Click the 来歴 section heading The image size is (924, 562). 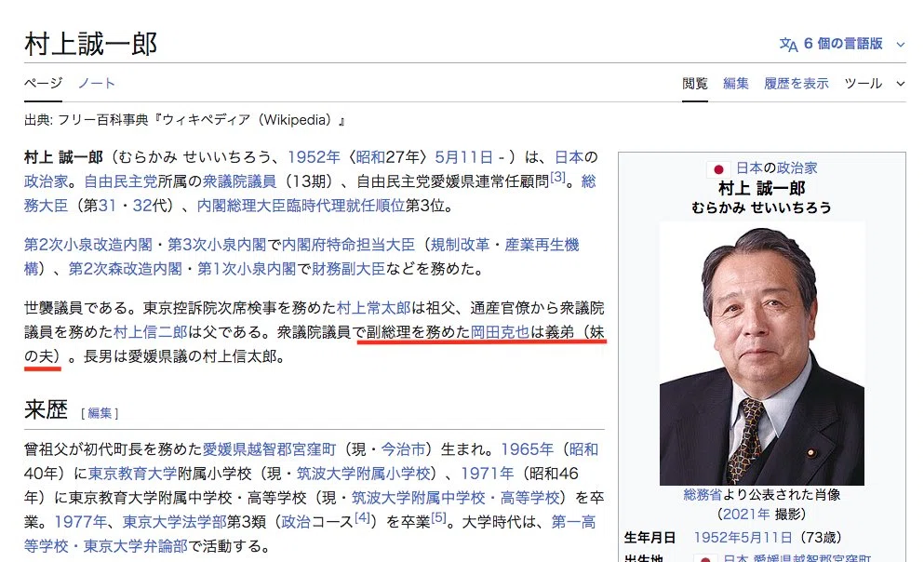(x=46, y=409)
